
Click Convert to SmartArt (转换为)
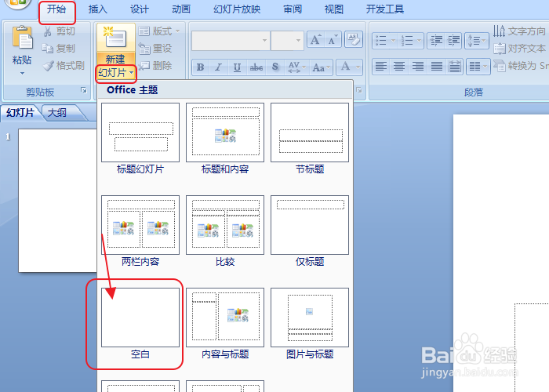(521, 65)
